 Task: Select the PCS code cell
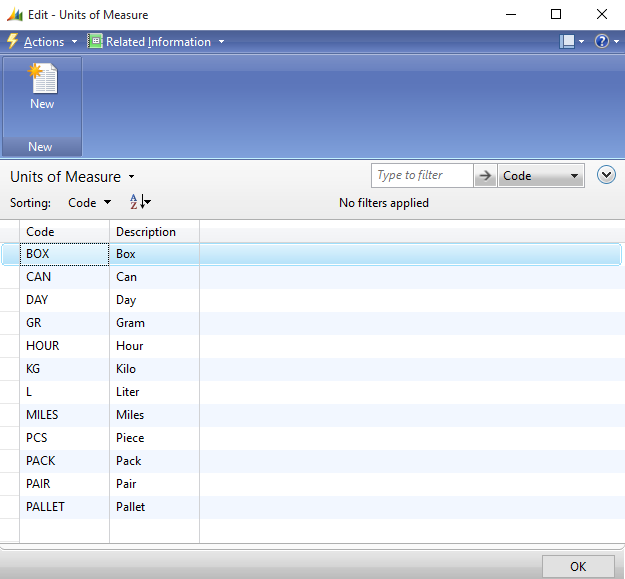point(65,438)
